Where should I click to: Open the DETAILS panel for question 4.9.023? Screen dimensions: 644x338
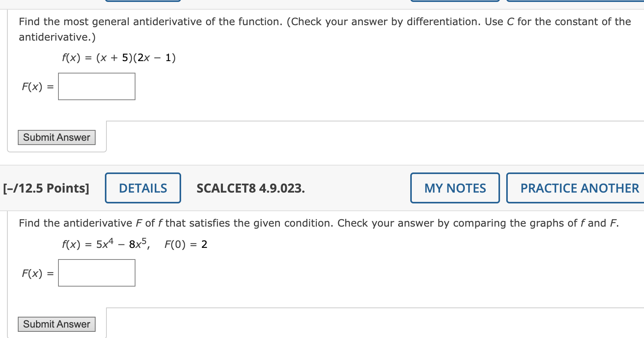143,188
